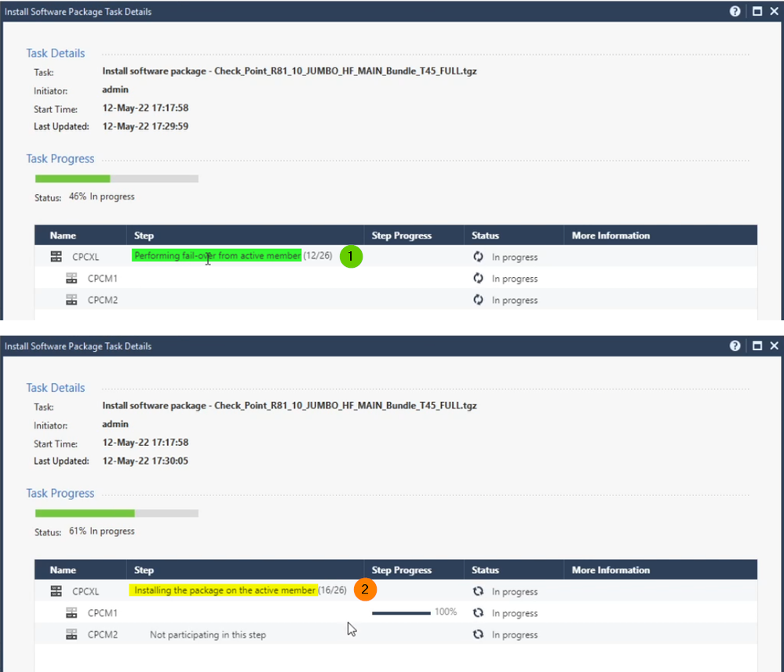Click Task Details heading in lower window
Screen dimensions: 784x672
56,388
